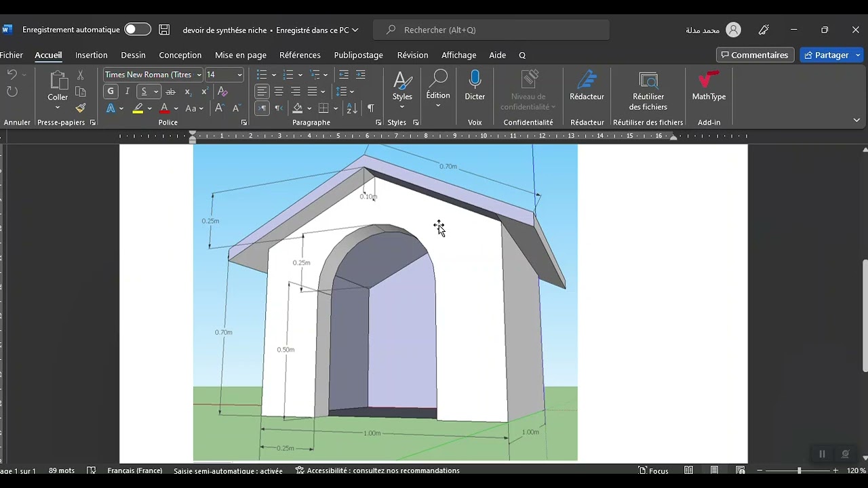Click the Copy icon

pos(80,91)
